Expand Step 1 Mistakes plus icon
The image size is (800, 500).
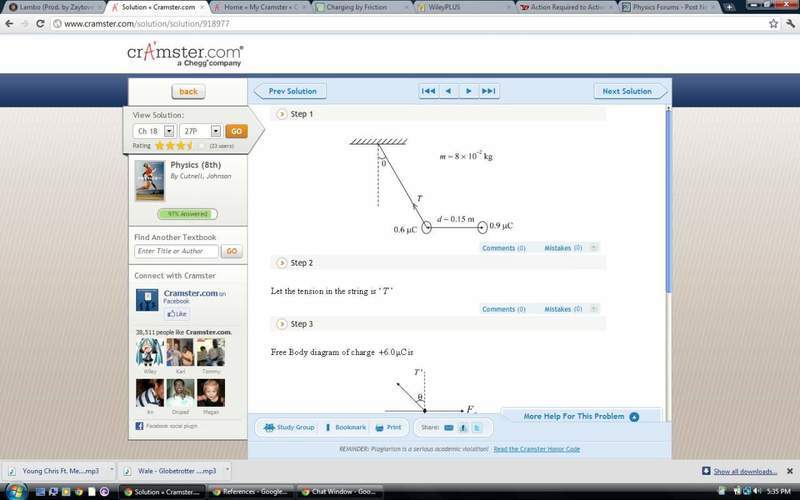pyautogui.click(x=593, y=247)
